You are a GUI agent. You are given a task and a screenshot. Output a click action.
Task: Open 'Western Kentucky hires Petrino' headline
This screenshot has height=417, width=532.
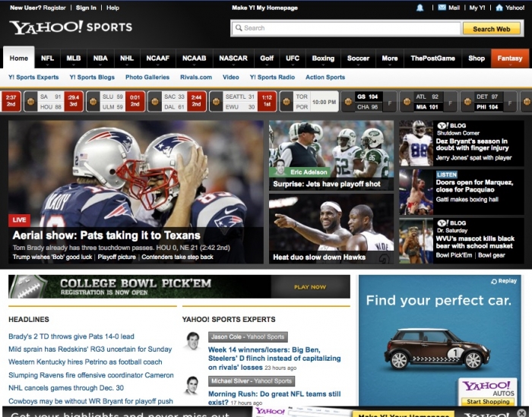click(85, 362)
